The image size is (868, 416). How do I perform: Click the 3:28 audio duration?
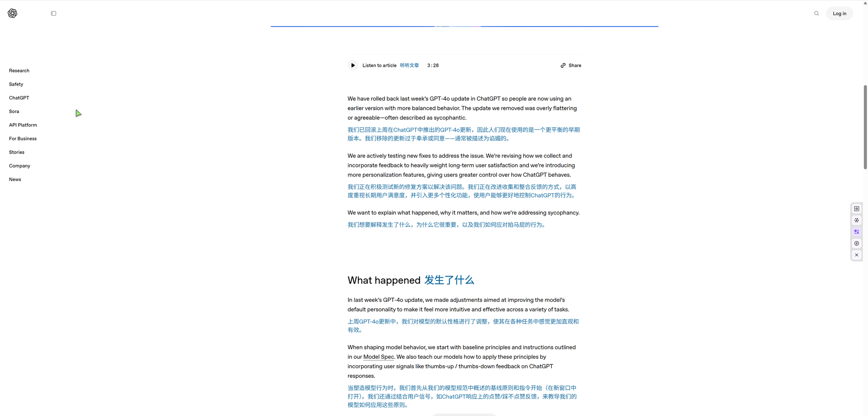(x=433, y=66)
